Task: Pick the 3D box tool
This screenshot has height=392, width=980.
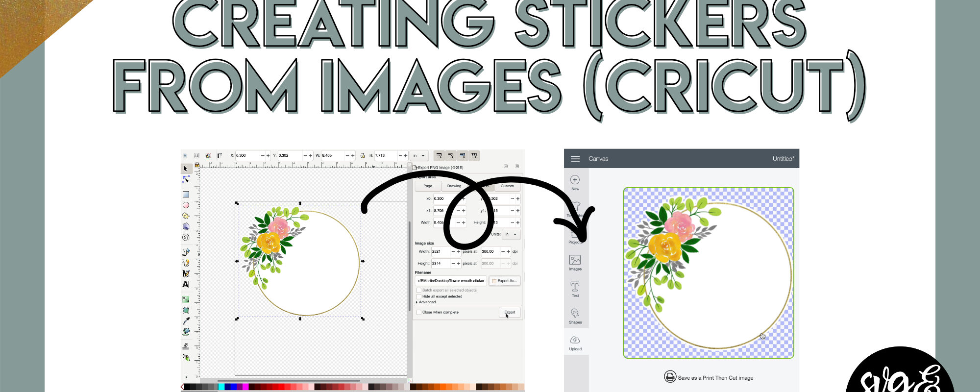Action: [x=186, y=226]
